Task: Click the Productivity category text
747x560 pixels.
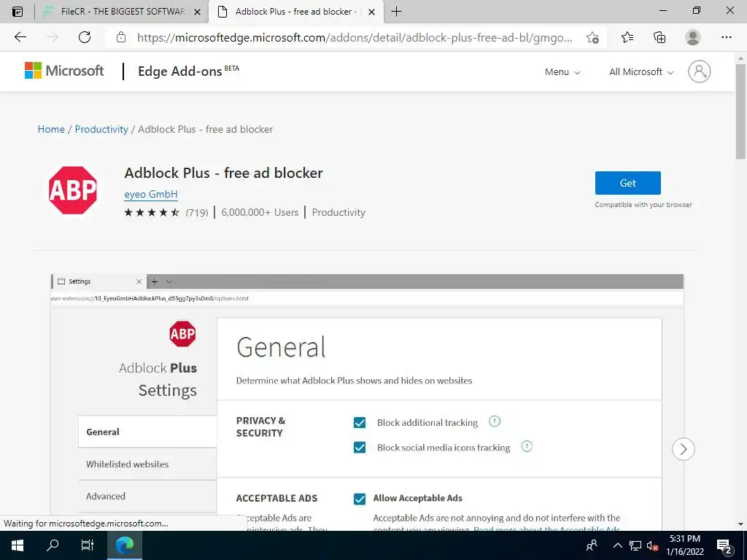Action: click(x=338, y=212)
